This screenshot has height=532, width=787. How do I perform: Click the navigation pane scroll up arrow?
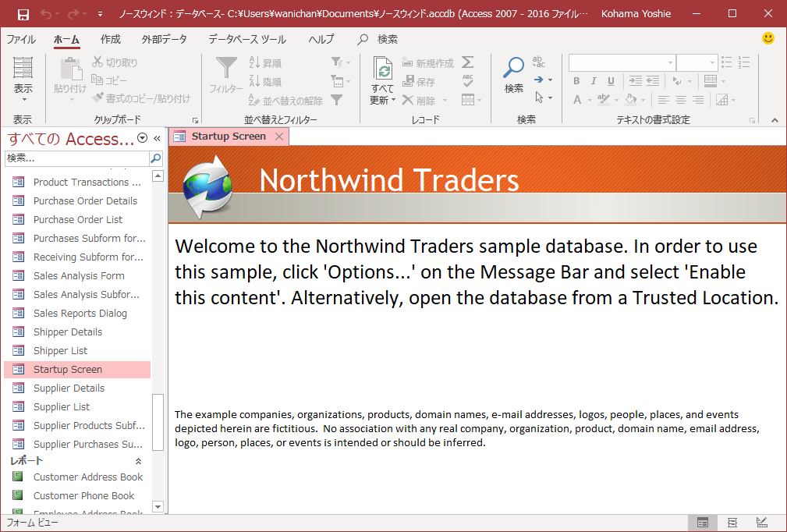coord(158,176)
